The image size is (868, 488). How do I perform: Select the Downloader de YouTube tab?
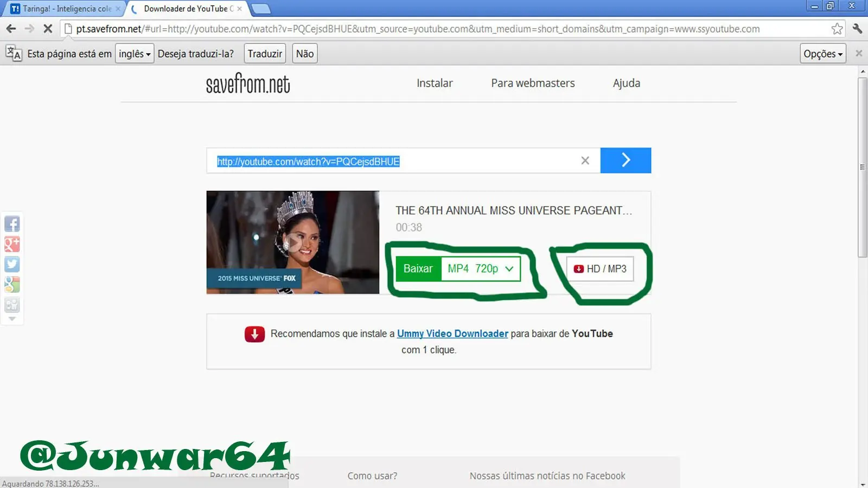(x=187, y=9)
